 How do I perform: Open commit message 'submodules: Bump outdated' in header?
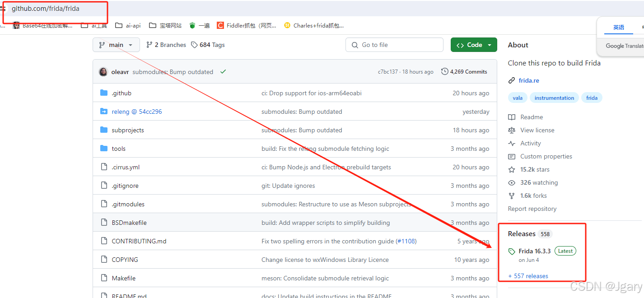tap(173, 72)
